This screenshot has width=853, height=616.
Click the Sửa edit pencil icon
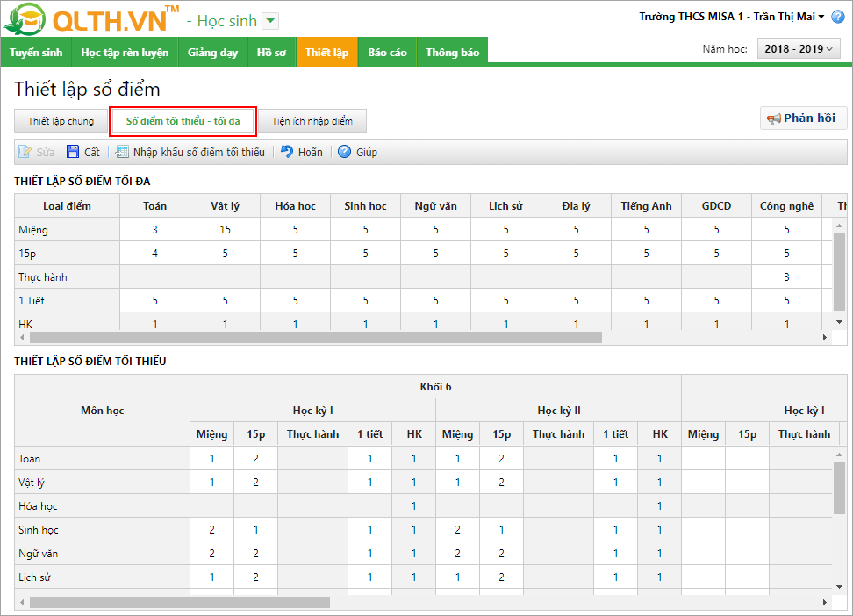click(25, 152)
